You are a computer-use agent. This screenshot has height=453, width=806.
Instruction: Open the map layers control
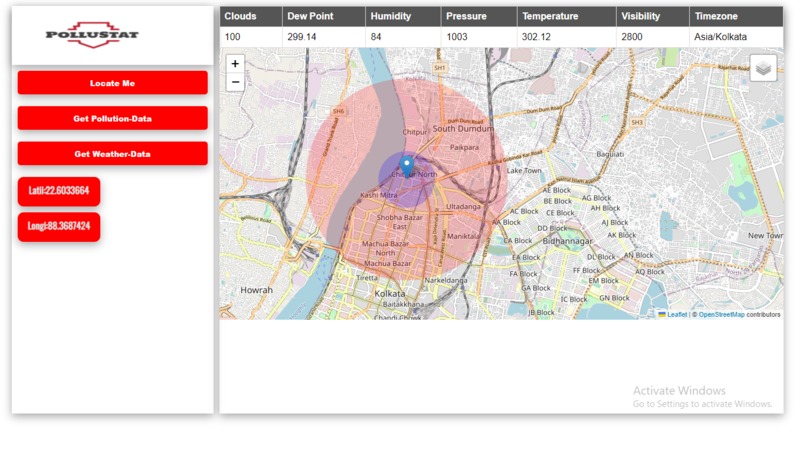(763, 68)
